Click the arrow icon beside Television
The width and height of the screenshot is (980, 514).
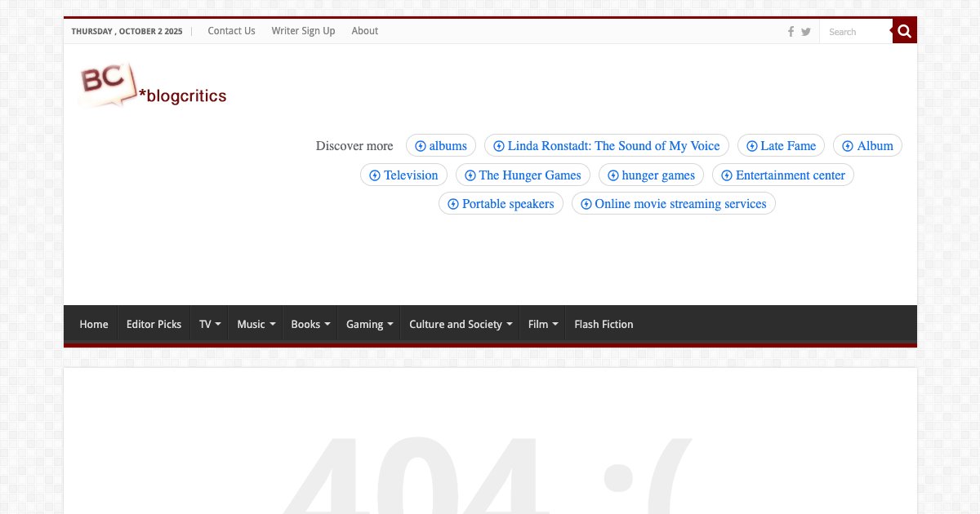point(375,175)
